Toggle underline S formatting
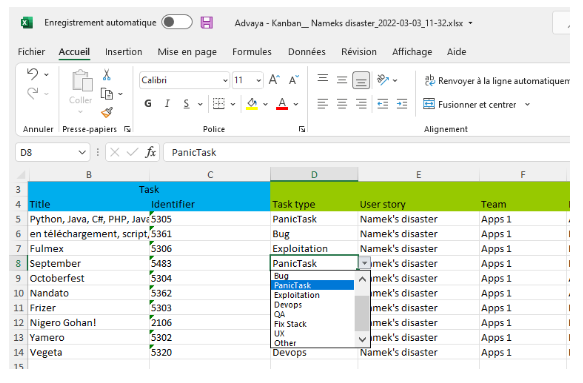 (187, 104)
